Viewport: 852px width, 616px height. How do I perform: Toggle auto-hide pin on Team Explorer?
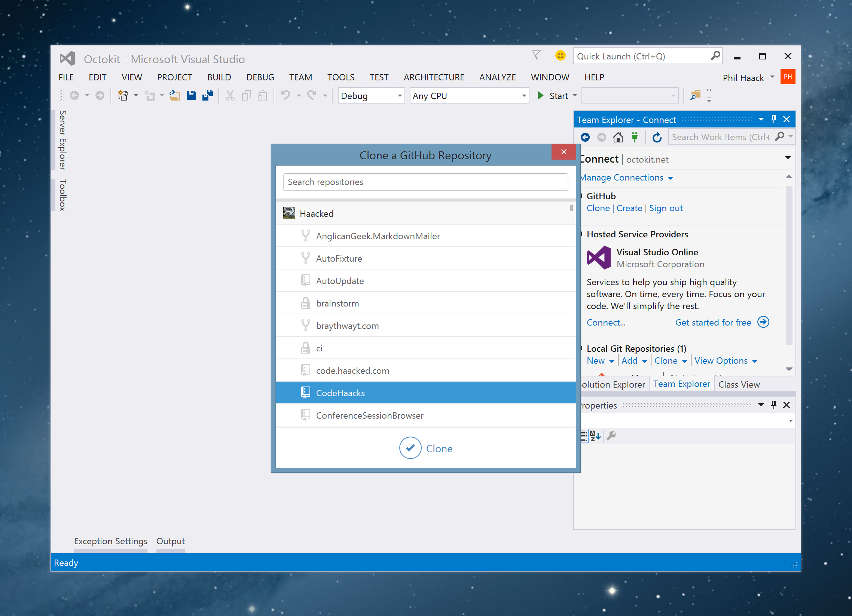[773, 119]
